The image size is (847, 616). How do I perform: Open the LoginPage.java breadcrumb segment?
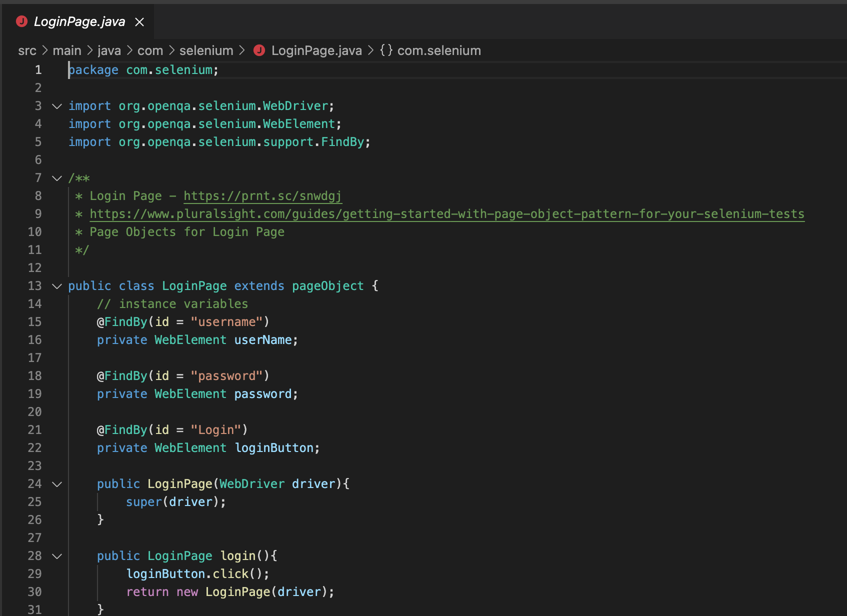(x=316, y=50)
